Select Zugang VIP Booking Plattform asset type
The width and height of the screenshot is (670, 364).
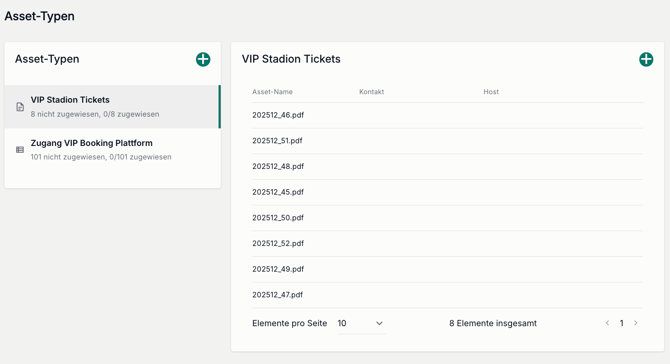[x=113, y=150]
